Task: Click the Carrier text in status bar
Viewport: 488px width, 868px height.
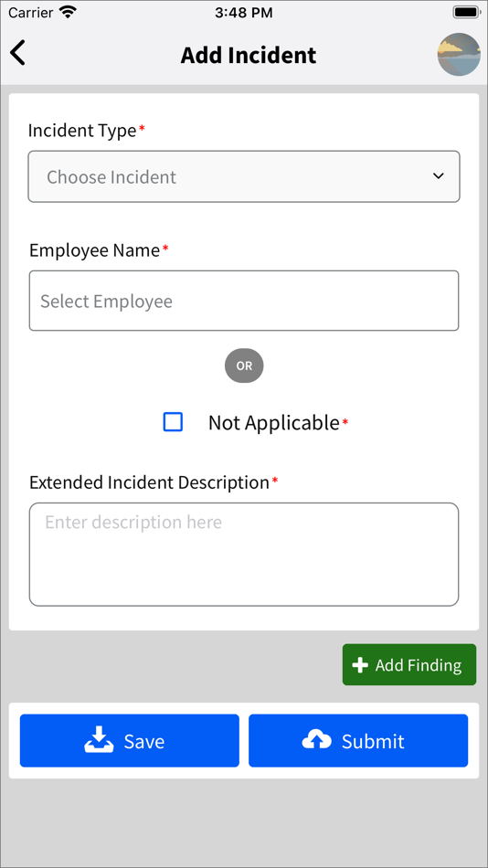Action: tap(31, 13)
